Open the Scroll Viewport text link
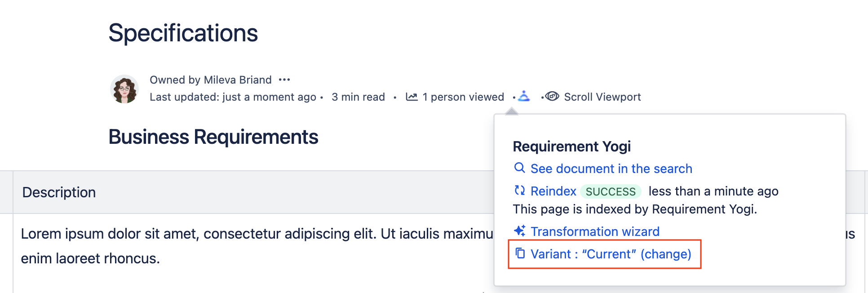This screenshot has width=868, height=293. tap(602, 97)
